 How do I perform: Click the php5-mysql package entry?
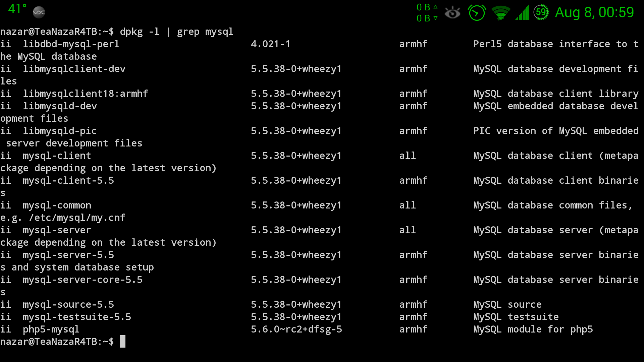click(x=51, y=329)
